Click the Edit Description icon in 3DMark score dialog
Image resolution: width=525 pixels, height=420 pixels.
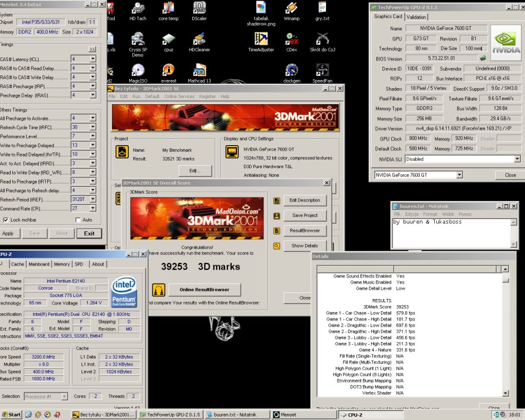[x=276, y=201]
